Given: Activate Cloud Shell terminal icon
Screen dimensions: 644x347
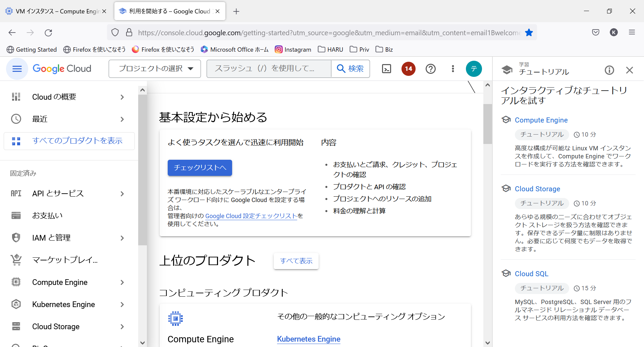Looking at the screenshot, I should (386, 69).
